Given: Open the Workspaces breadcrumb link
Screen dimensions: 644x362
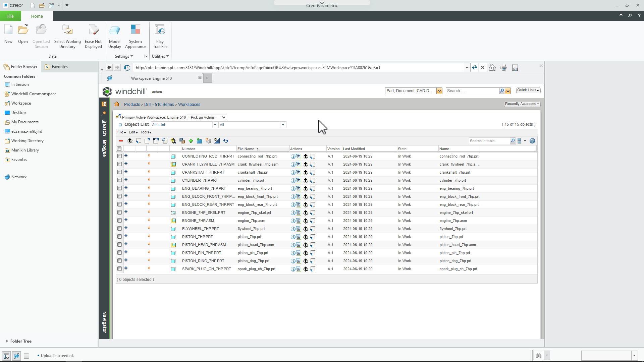Looking at the screenshot, I should coord(189,104).
